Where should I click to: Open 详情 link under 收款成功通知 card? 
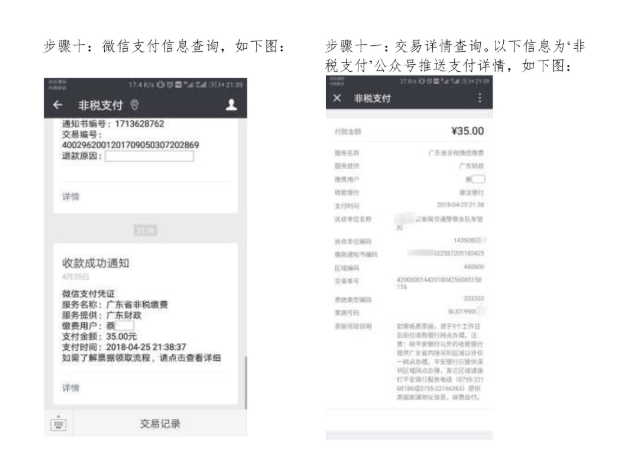coord(70,388)
